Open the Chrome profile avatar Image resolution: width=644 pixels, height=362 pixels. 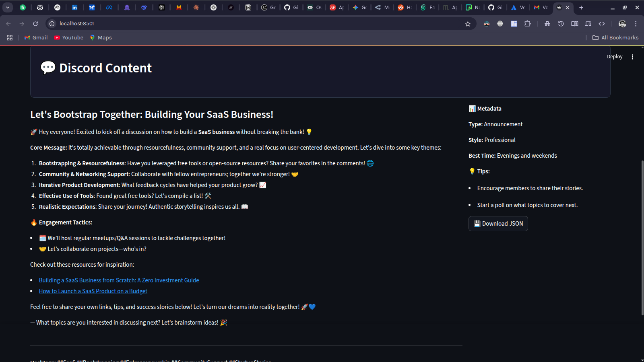[x=622, y=24]
